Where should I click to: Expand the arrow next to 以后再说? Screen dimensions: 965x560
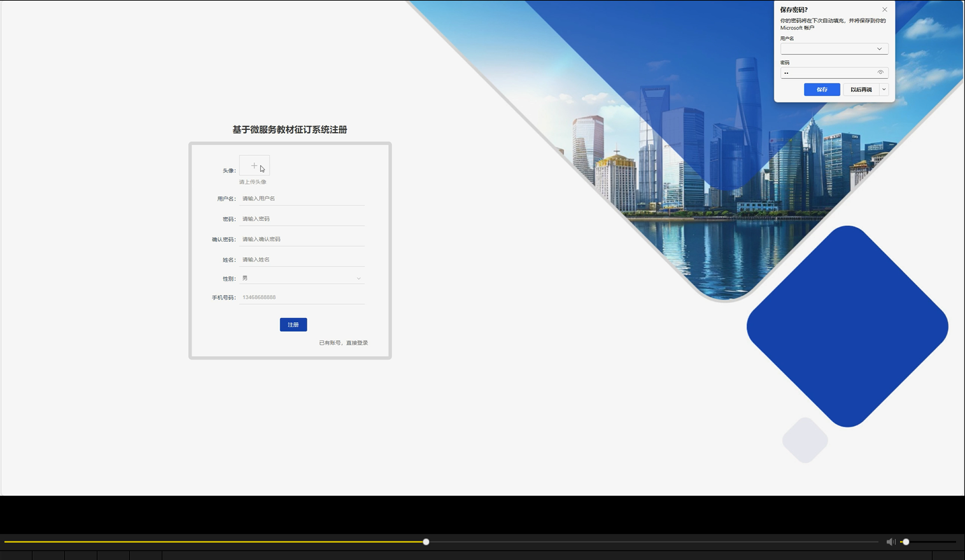coord(884,89)
